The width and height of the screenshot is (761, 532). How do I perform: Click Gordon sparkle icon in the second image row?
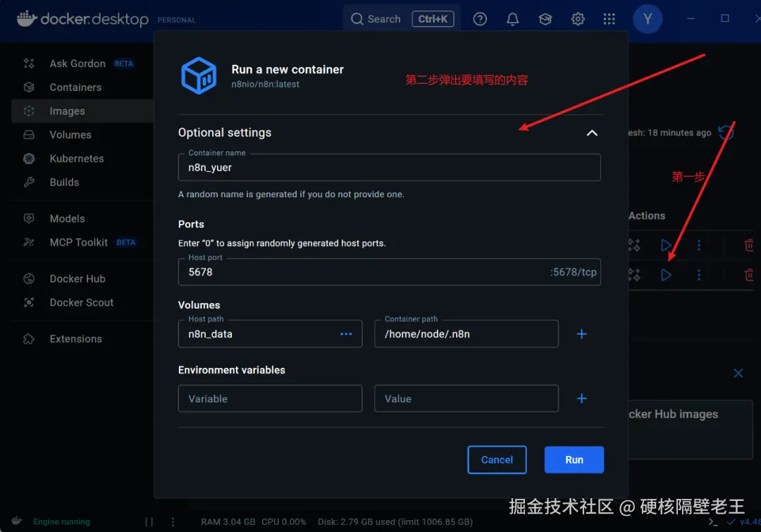tap(634, 276)
